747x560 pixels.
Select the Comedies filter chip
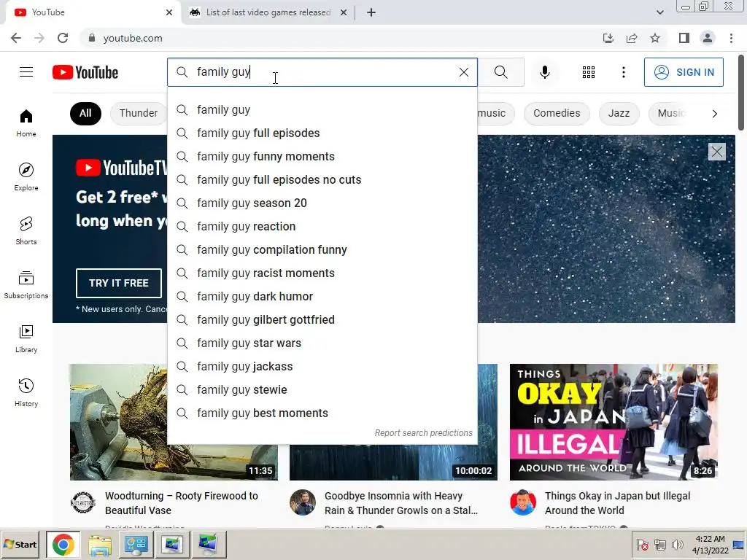(x=557, y=113)
